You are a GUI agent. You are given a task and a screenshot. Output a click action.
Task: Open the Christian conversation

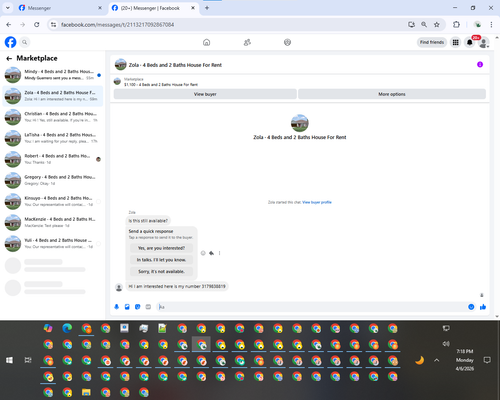tap(53, 117)
